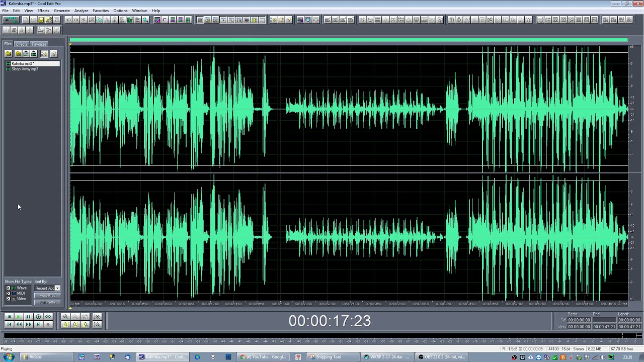Zoom to left edge of selection
The image size is (644, 362).
tap(75, 324)
